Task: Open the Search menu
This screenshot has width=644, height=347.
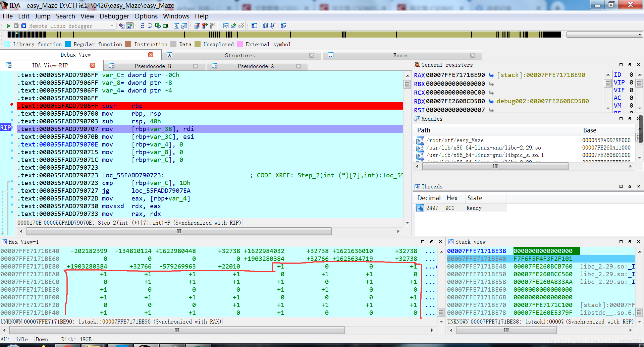Action: click(x=65, y=16)
